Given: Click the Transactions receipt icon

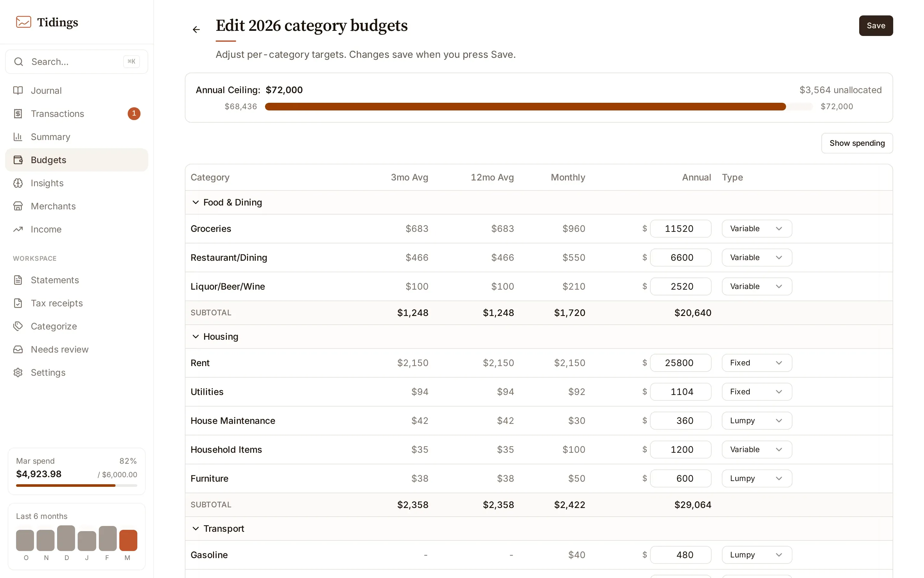Looking at the screenshot, I should 18,114.
